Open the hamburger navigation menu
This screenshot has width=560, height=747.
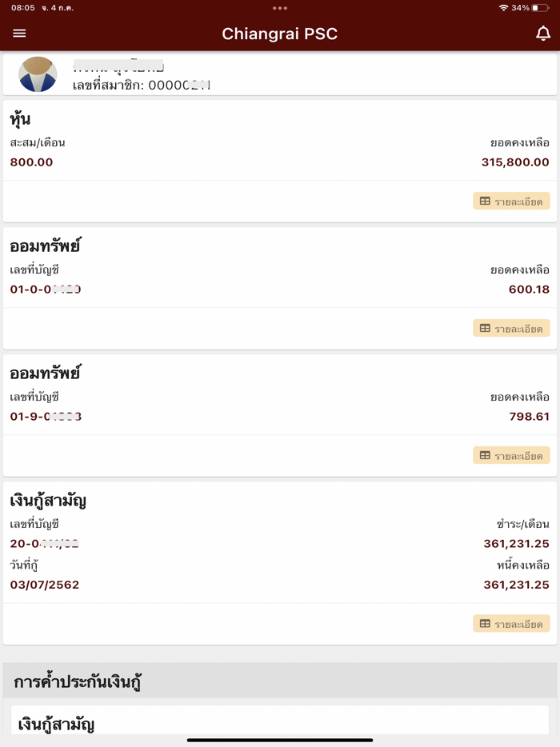pyautogui.click(x=19, y=34)
